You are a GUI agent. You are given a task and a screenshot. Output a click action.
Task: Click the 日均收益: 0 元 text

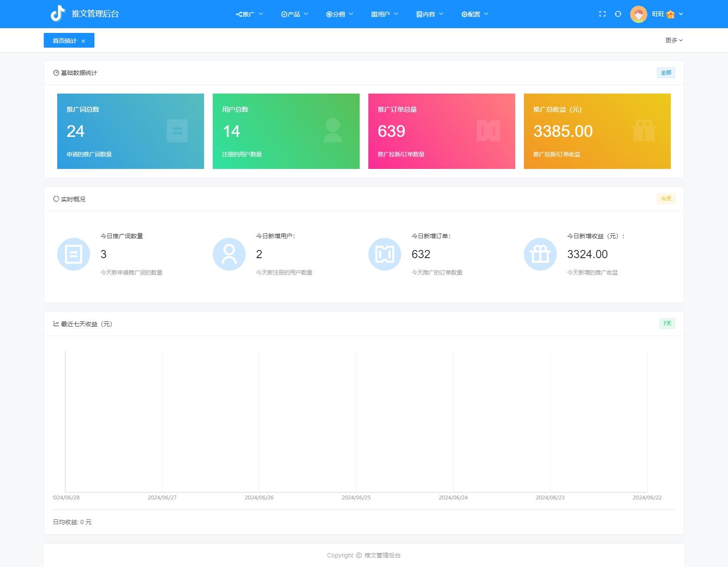pos(72,522)
